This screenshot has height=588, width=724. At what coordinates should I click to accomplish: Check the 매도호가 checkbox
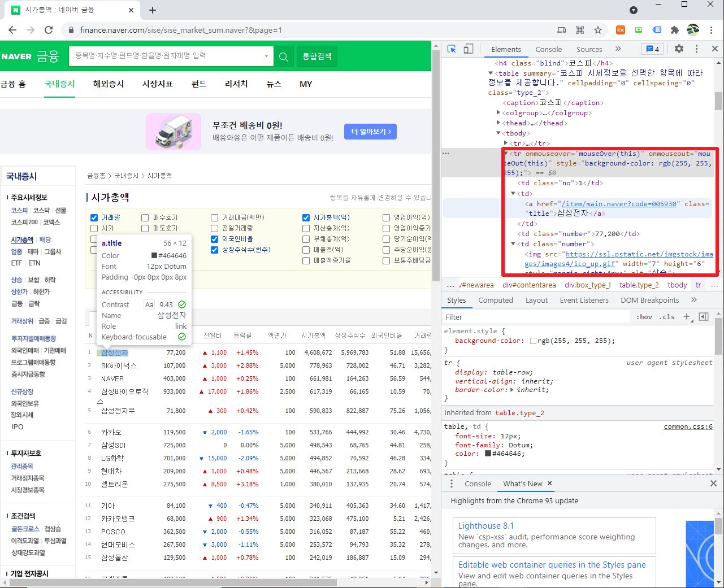[145, 228]
